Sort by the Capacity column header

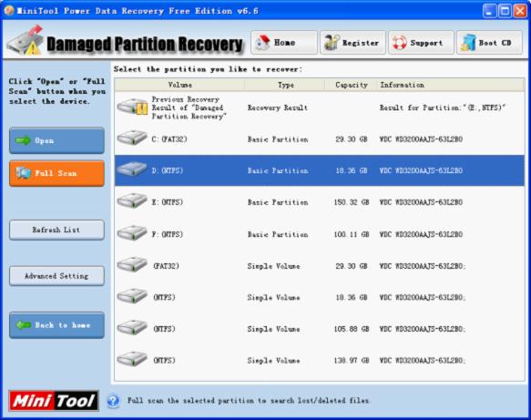tap(352, 85)
